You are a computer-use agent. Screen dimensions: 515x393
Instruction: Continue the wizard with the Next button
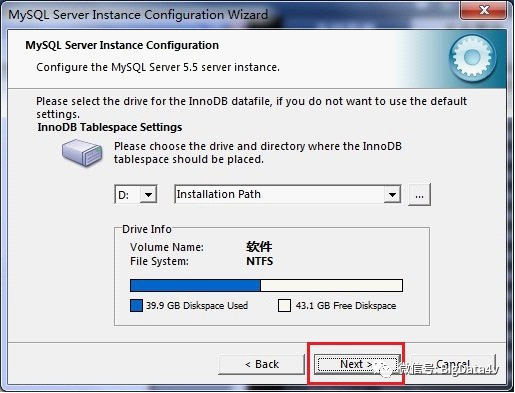(x=357, y=364)
